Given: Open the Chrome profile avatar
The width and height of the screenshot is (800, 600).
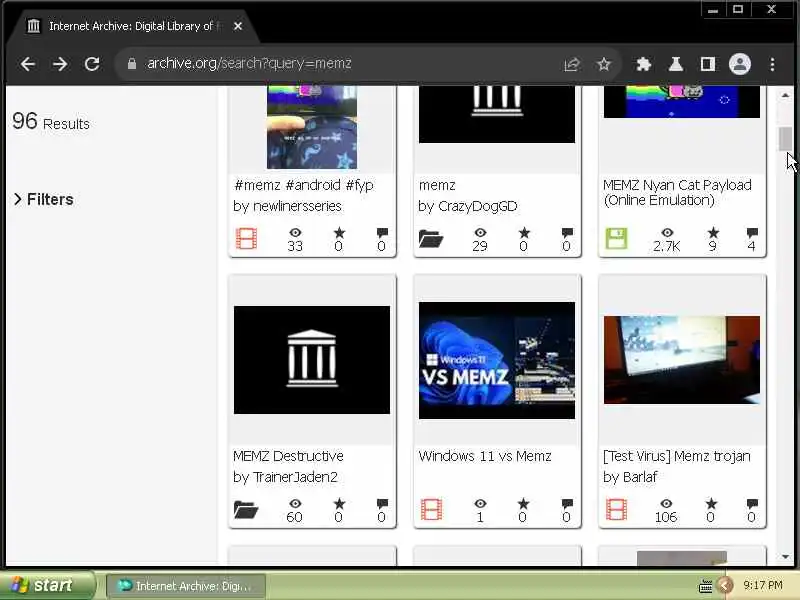Looking at the screenshot, I should (x=739, y=64).
